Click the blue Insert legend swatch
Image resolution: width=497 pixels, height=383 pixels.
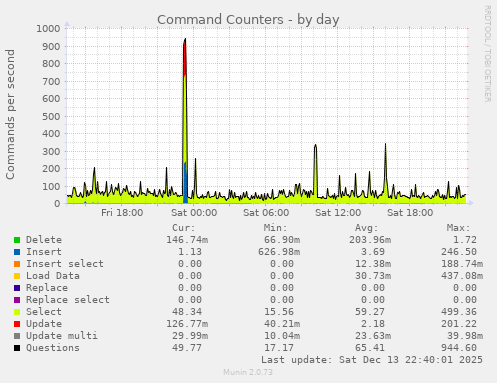coord(17,252)
